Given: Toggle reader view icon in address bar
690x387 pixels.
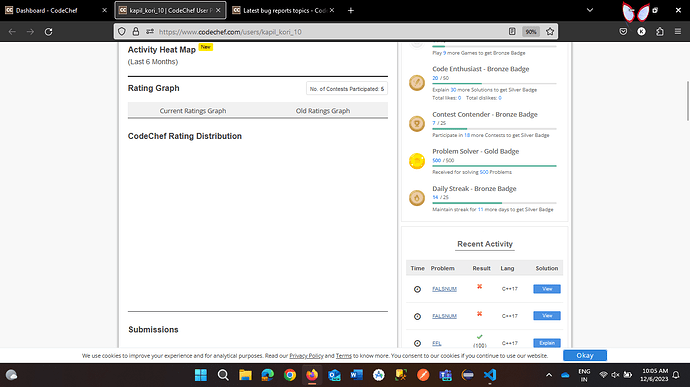Looking at the screenshot, I should (512, 32).
